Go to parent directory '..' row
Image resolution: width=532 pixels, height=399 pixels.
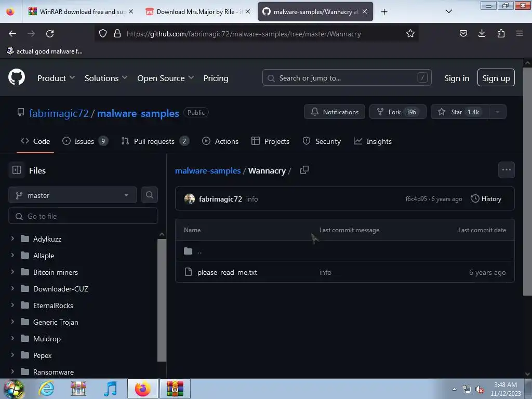(x=345, y=251)
